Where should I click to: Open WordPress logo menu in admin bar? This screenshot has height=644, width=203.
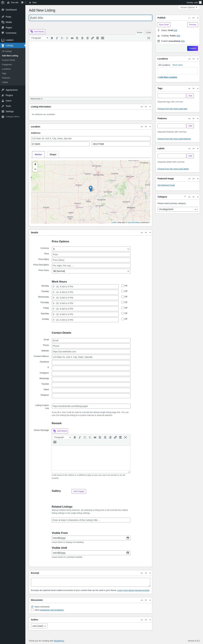(x=3, y=3)
